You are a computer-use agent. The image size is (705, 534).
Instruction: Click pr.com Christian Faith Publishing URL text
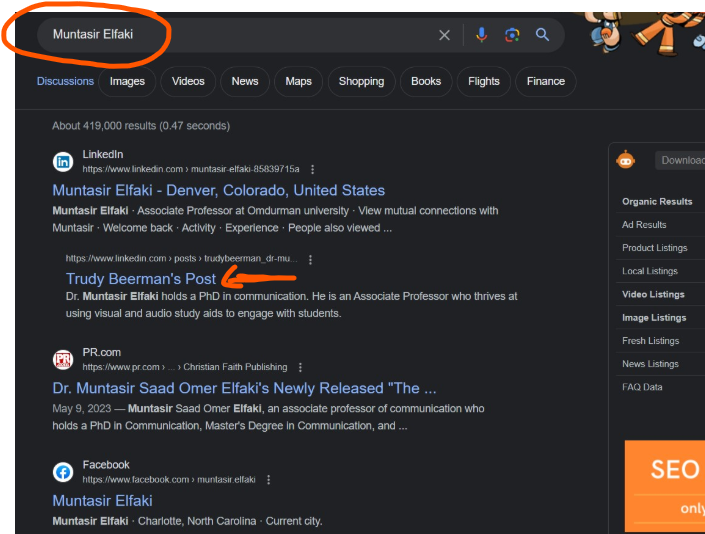(185, 367)
